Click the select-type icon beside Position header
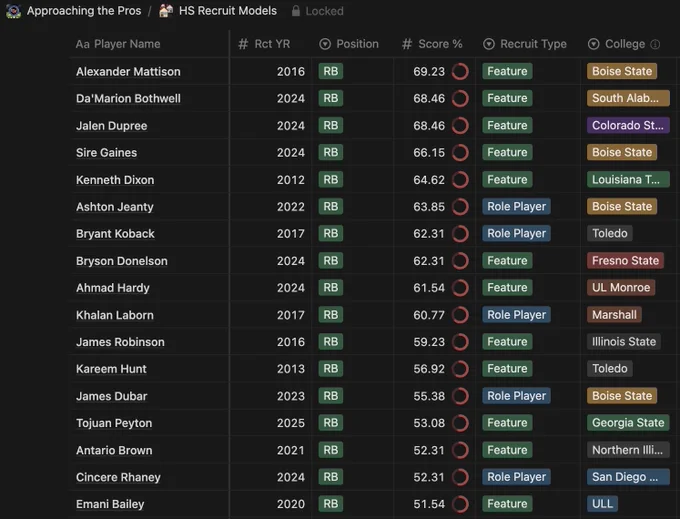 tap(325, 44)
